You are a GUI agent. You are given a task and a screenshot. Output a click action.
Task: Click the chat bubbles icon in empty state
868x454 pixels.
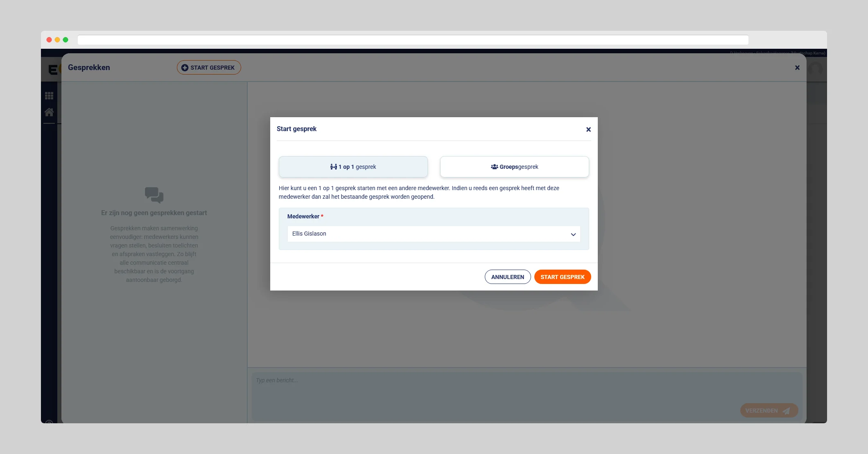pos(154,195)
